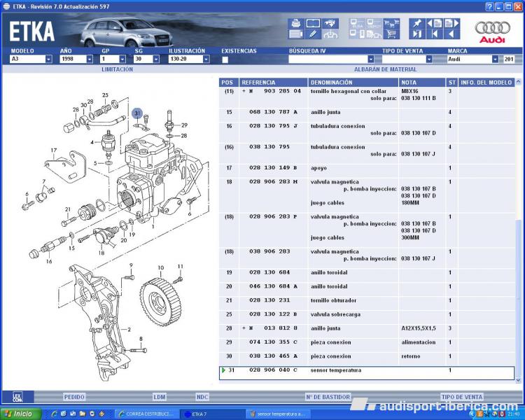The image size is (525, 420).
Task: Go to next illustration page icon
Action: (451, 23)
